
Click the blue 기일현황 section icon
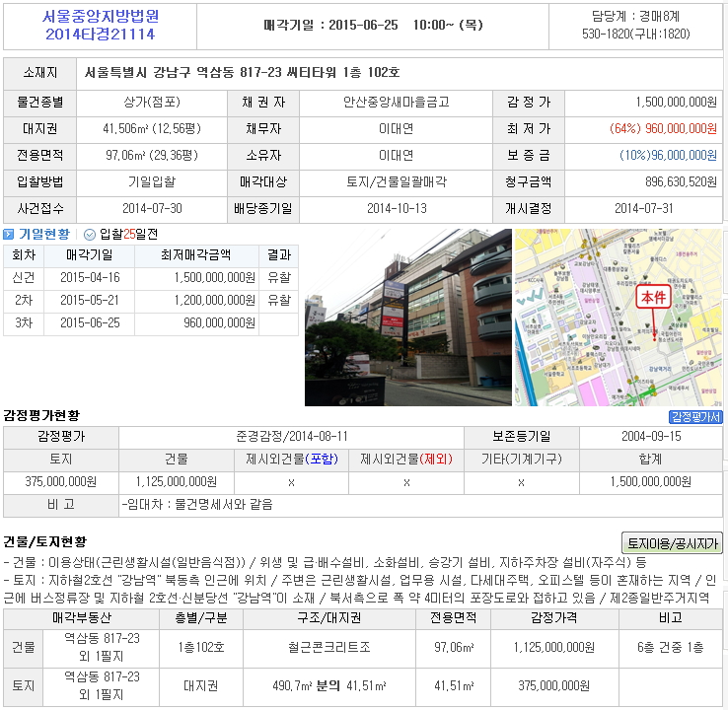pyautogui.click(x=8, y=235)
